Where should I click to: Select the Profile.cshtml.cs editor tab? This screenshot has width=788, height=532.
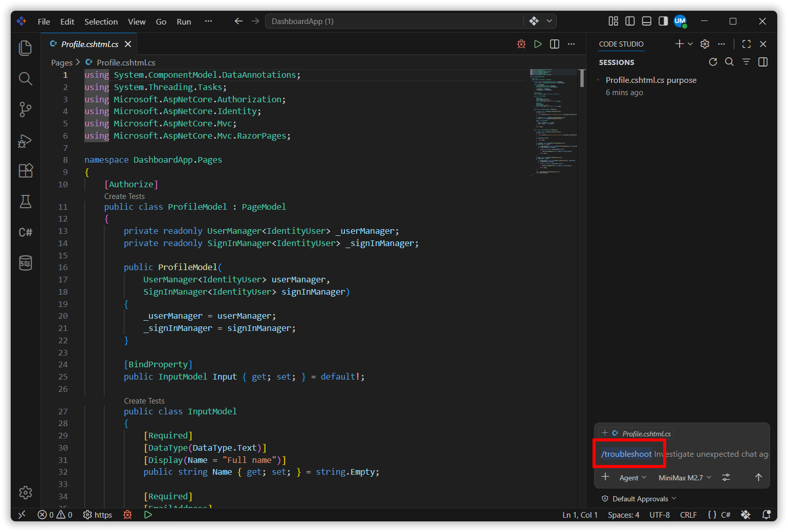point(90,44)
